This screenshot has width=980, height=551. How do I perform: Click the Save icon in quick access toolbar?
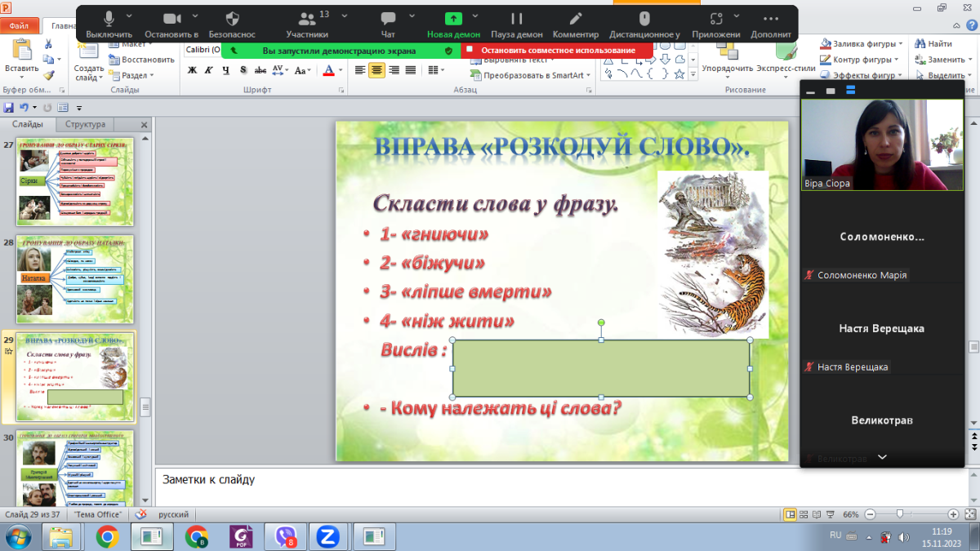tap(9, 107)
